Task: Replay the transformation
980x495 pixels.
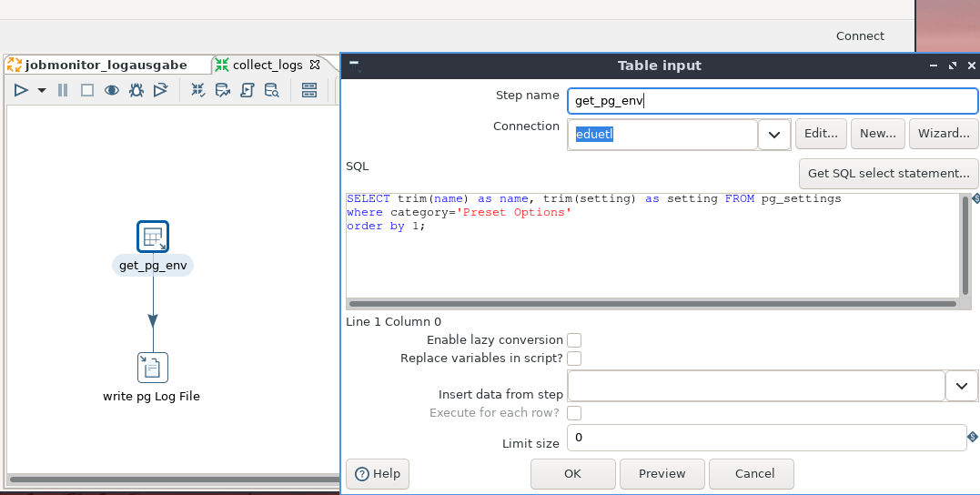Action: pyautogui.click(x=161, y=91)
